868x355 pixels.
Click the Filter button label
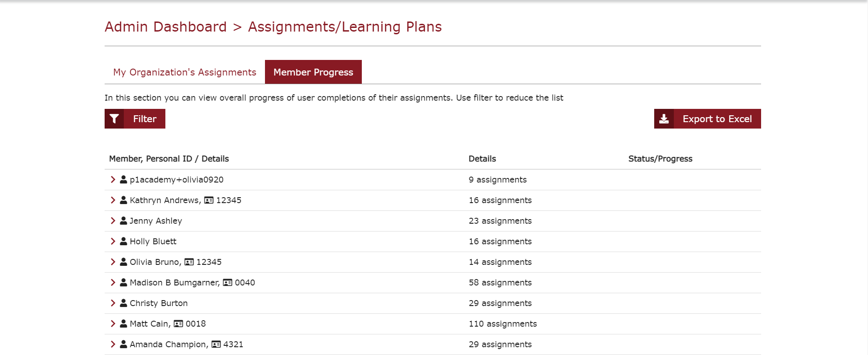point(145,119)
